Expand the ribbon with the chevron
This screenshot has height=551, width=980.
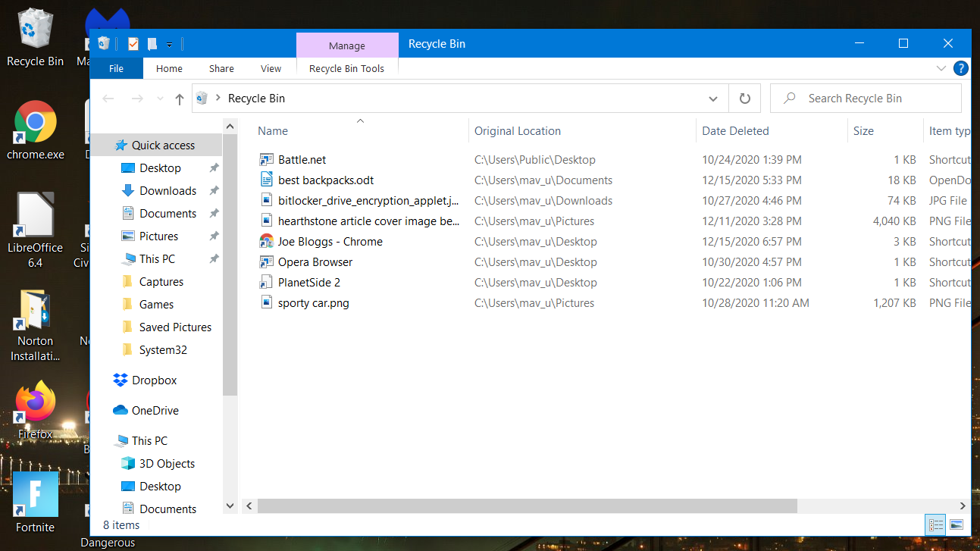941,68
